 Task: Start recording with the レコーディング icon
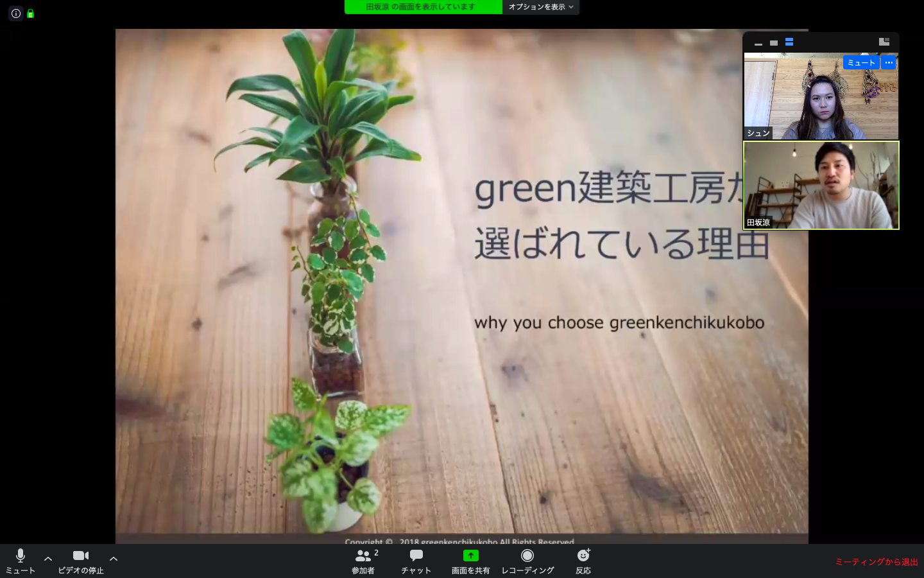527,556
